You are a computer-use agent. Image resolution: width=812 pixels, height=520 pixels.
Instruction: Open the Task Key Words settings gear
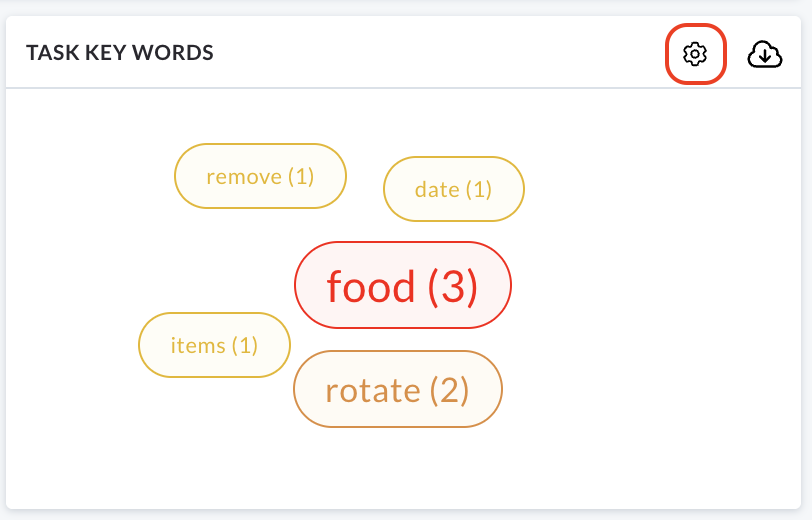coord(695,54)
